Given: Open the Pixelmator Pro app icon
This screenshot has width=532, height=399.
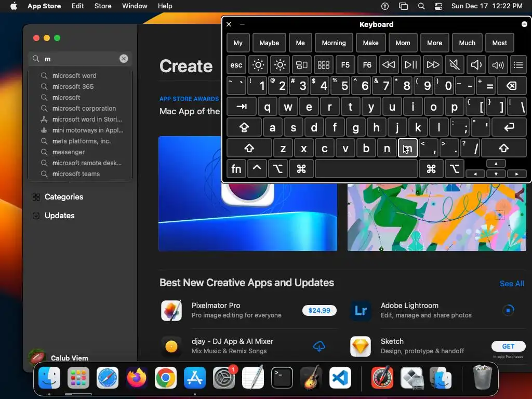Looking at the screenshot, I should (171, 311).
